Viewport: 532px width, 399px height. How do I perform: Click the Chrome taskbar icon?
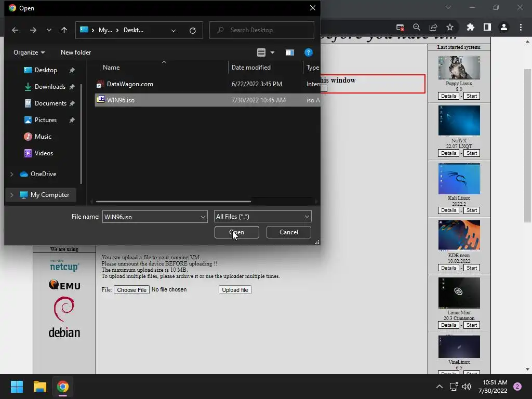pos(63,387)
